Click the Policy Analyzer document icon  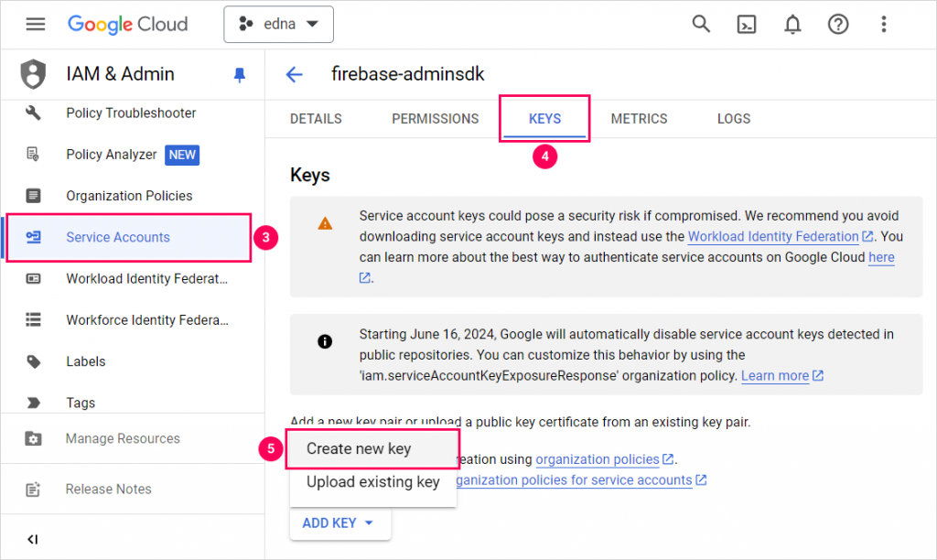33,155
